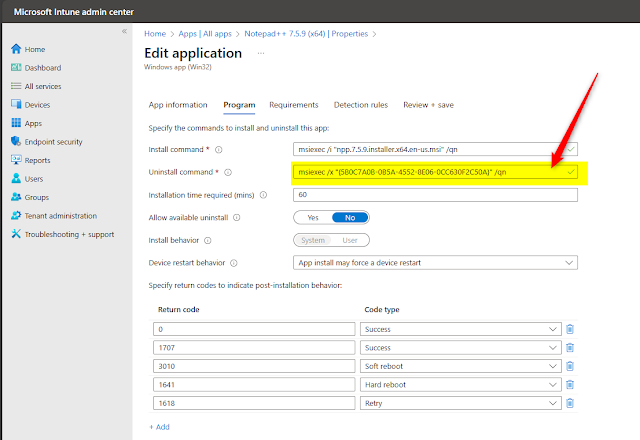Click the Home icon in sidebar

click(16, 49)
